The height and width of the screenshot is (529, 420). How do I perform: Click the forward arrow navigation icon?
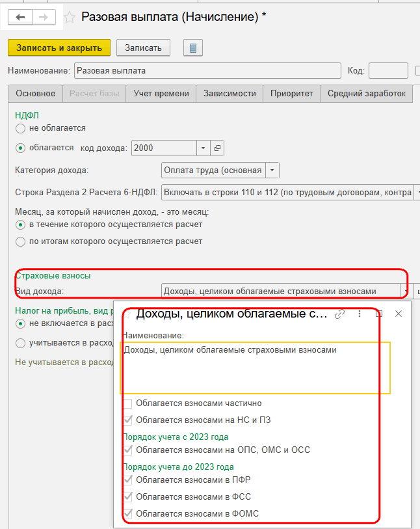coord(44,17)
